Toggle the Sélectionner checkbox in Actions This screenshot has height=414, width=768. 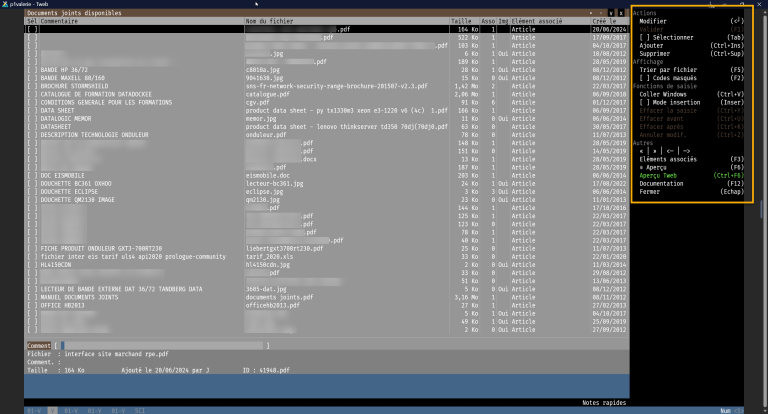click(644, 37)
